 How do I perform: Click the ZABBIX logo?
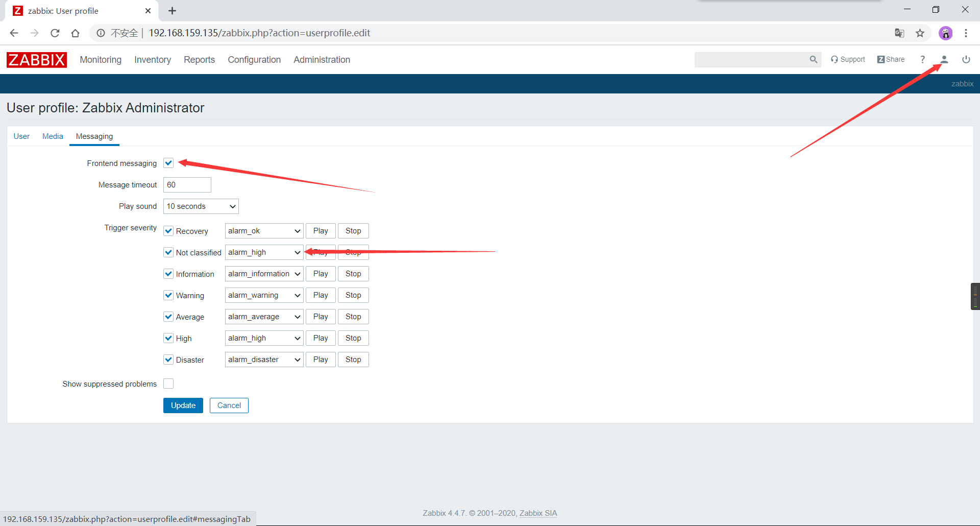[37, 60]
